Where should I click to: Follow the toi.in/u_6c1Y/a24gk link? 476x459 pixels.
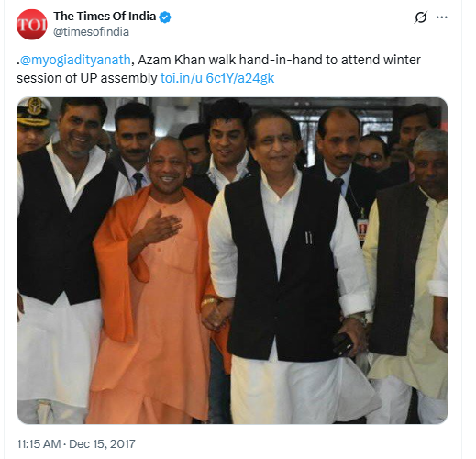[217, 78]
